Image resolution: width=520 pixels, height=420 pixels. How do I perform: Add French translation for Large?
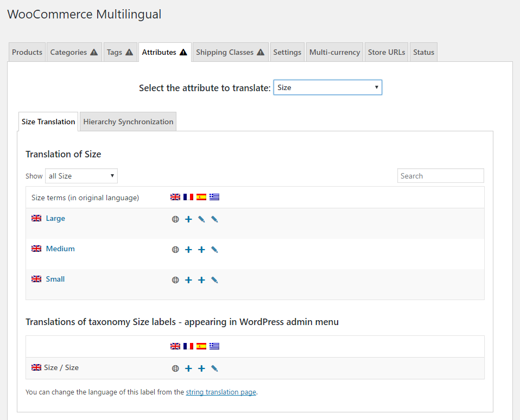click(x=188, y=219)
